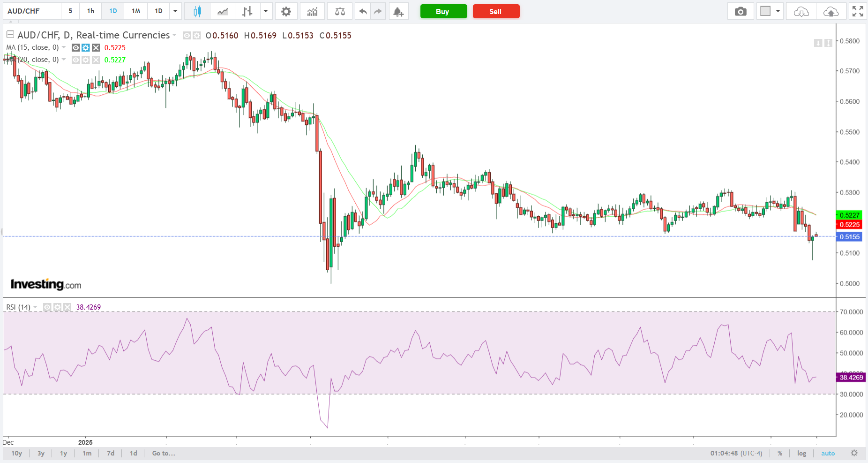
Task: Select the 1h timeframe tab
Action: click(90, 11)
